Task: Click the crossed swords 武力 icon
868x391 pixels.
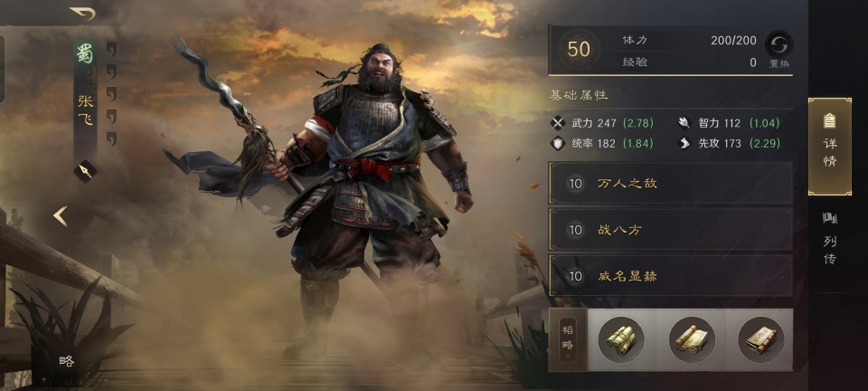Action: click(558, 123)
